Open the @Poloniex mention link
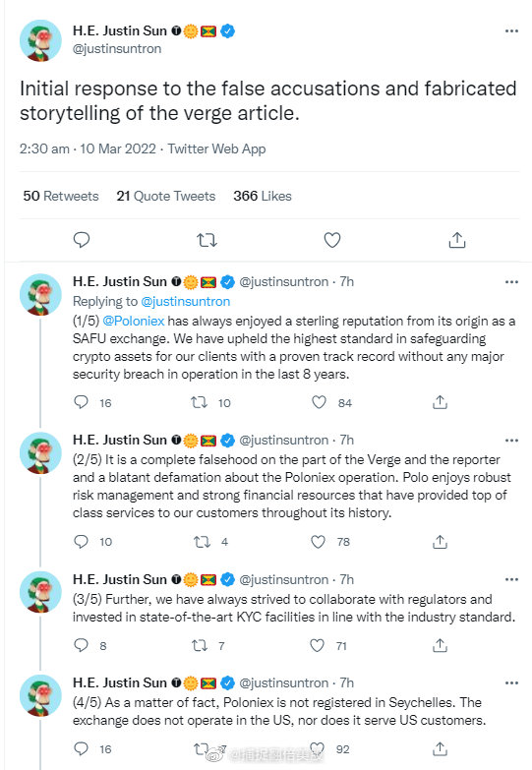 [133, 321]
